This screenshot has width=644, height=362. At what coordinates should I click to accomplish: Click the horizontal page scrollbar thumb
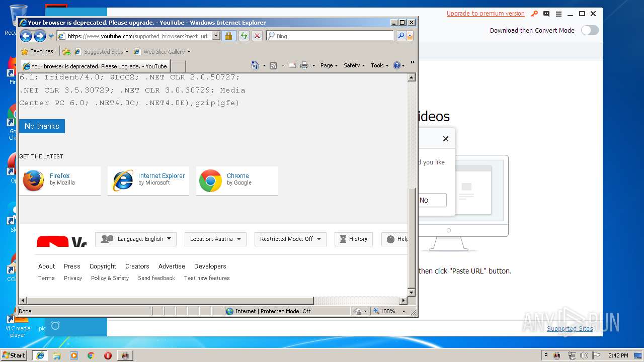170,301
